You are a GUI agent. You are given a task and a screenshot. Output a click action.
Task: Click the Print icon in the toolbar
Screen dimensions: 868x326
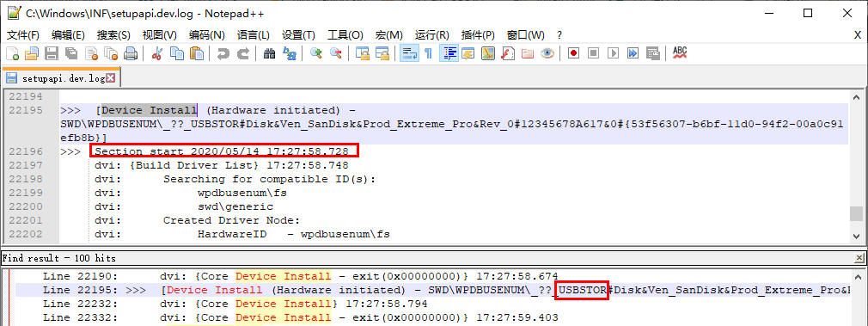(x=130, y=54)
